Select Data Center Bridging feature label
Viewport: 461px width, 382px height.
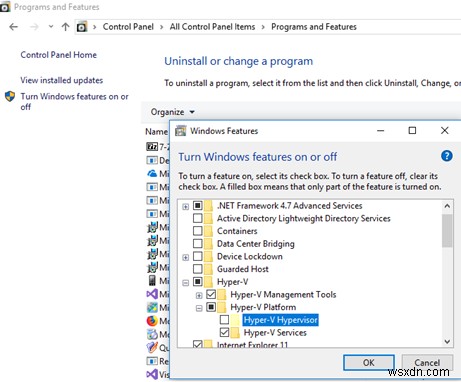pos(256,244)
